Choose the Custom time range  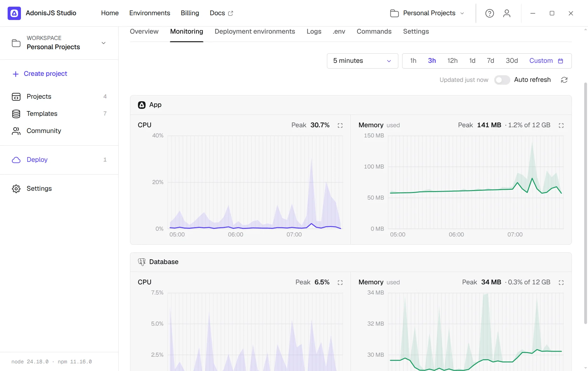(546, 61)
